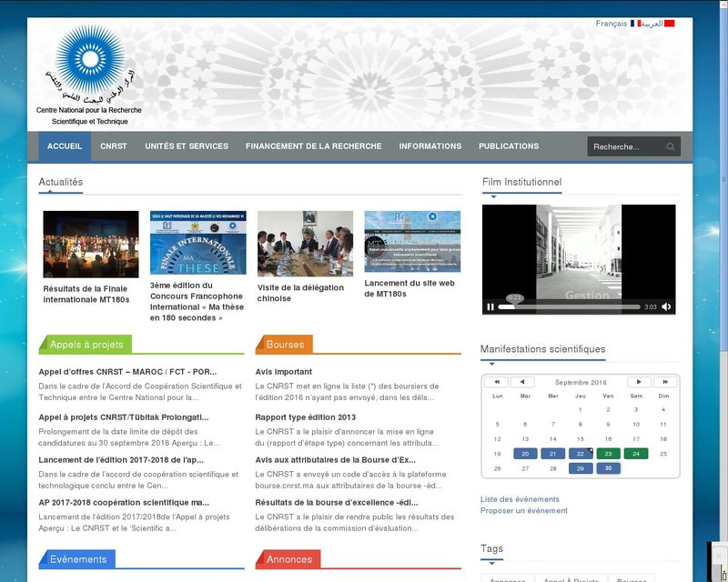
Task: Open the CNRST menu
Action: 113,146
